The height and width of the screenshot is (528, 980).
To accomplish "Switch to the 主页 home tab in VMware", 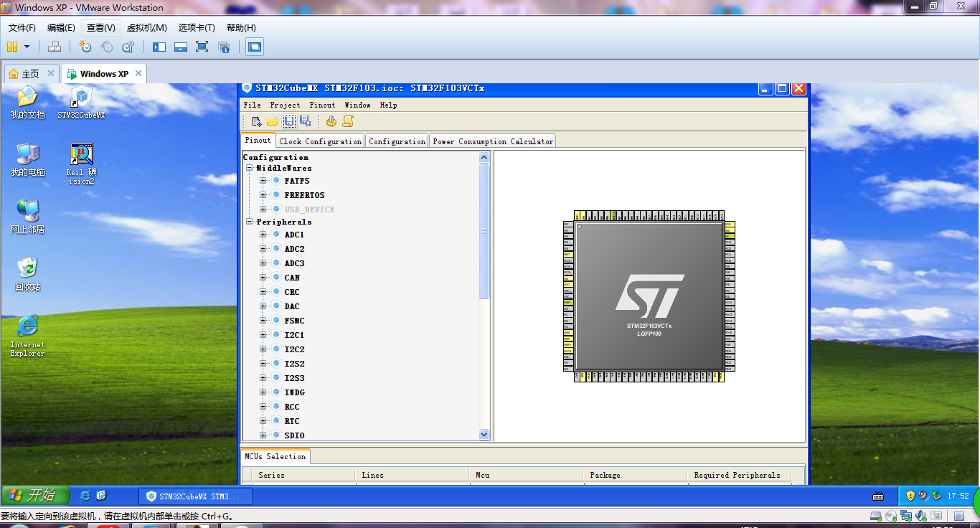I will pyautogui.click(x=30, y=74).
